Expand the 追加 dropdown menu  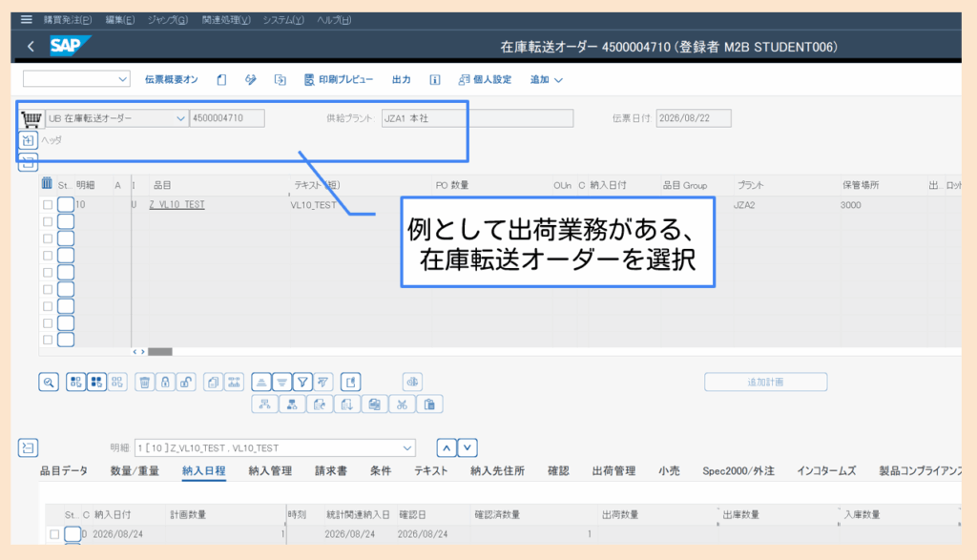547,80
